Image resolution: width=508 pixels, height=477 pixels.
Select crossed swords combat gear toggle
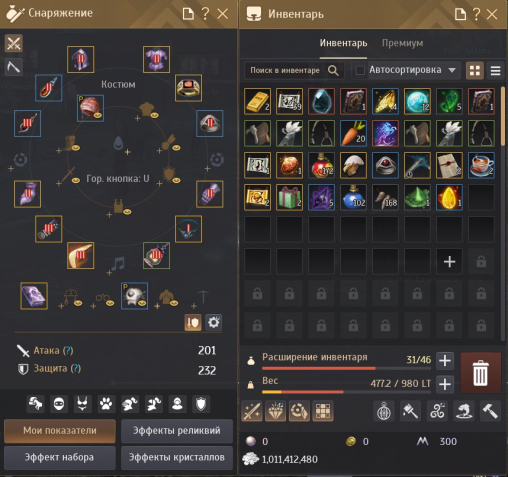tap(14, 43)
